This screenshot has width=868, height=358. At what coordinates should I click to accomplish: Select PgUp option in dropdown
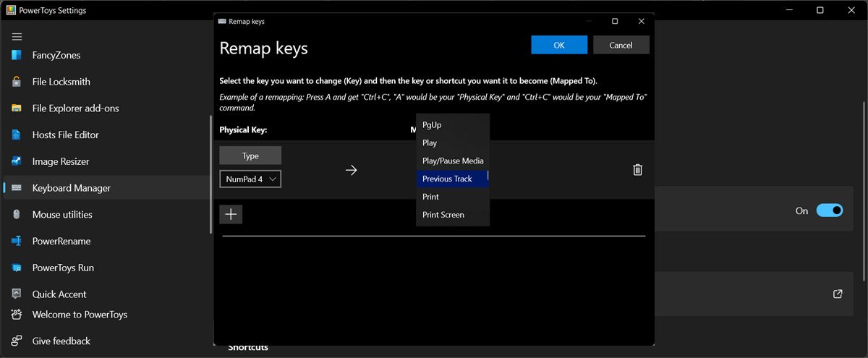432,125
